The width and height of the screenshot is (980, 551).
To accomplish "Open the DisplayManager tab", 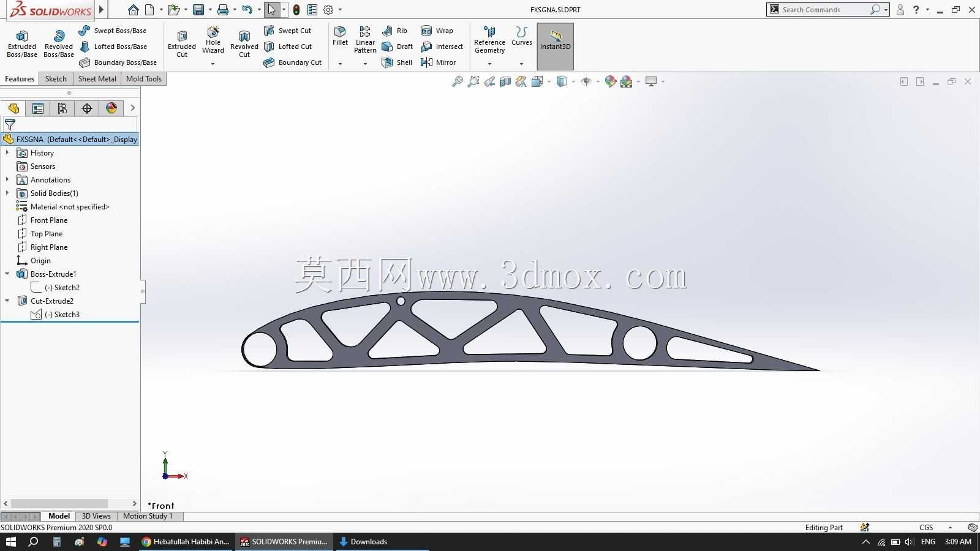I will pyautogui.click(x=111, y=108).
